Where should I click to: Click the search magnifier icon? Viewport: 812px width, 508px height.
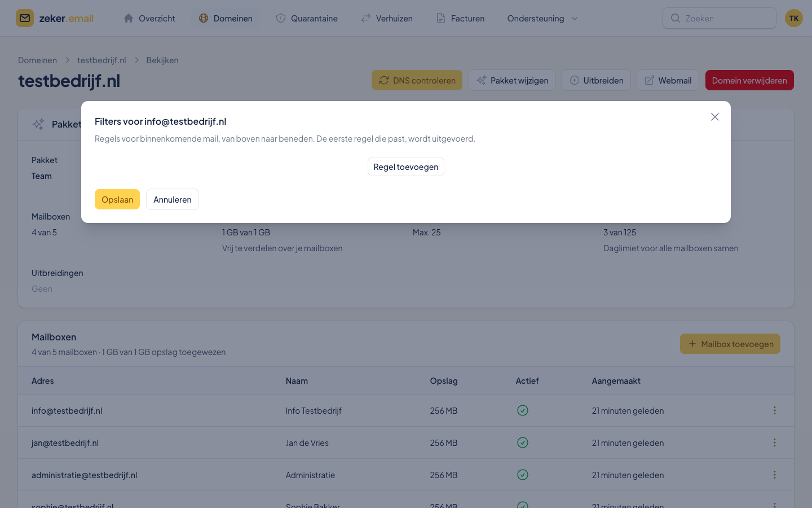(x=675, y=18)
